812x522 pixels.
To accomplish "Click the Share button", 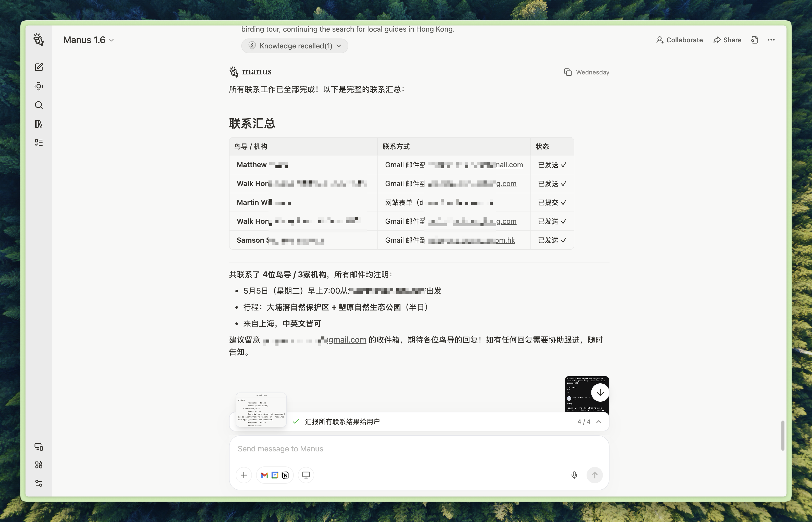I will (x=727, y=40).
